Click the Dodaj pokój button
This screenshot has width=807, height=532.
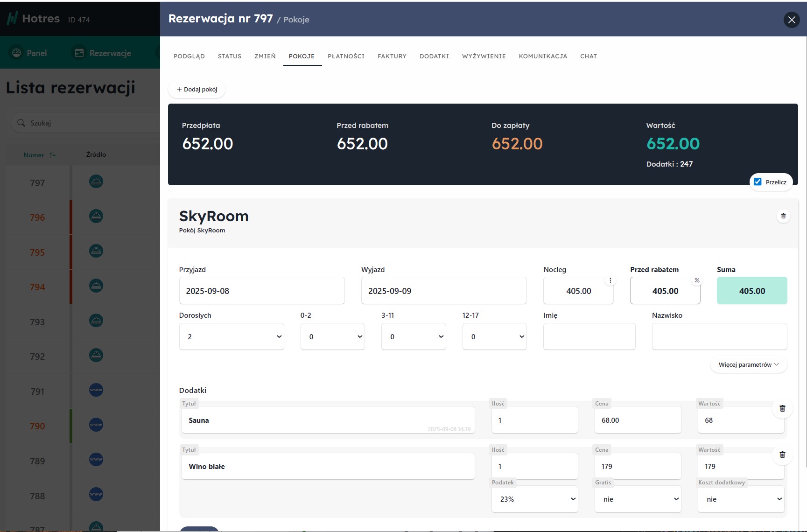196,89
